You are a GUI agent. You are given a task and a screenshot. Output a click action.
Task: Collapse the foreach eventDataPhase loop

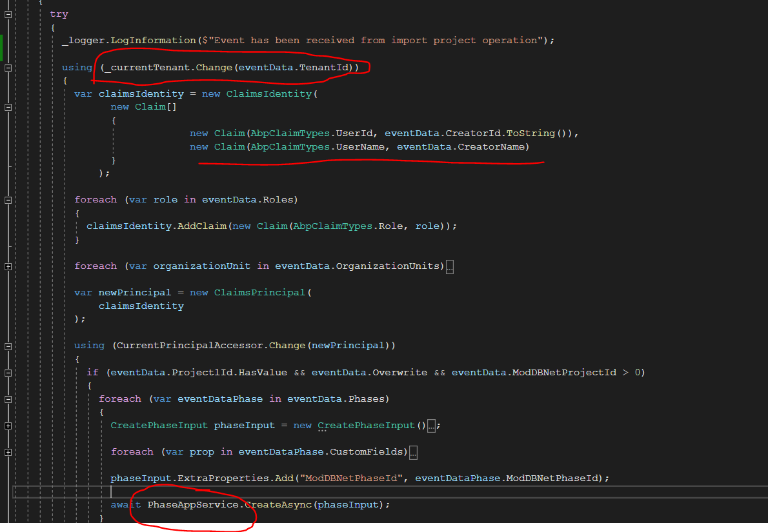[x=8, y=399]
